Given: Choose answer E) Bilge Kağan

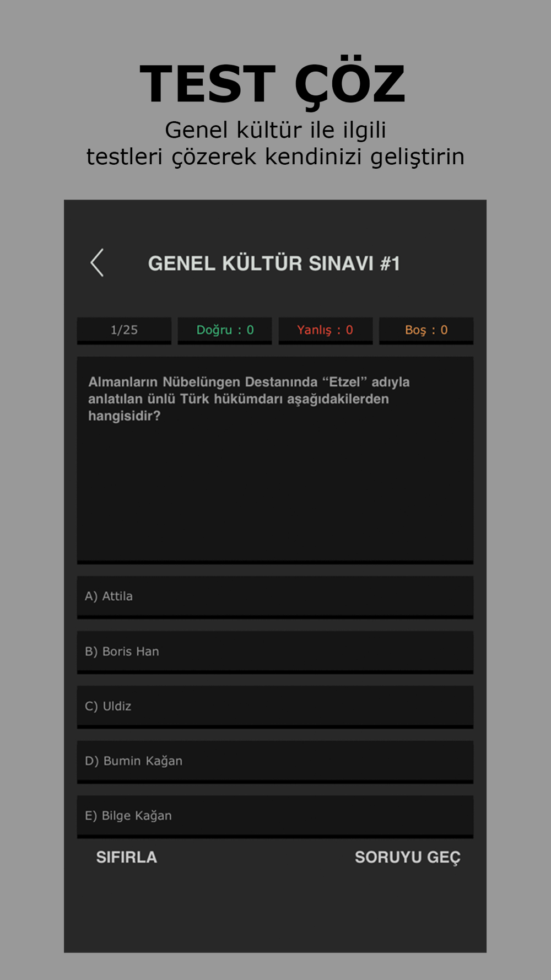Looking at the screenshot, I should tap(275, 816).
